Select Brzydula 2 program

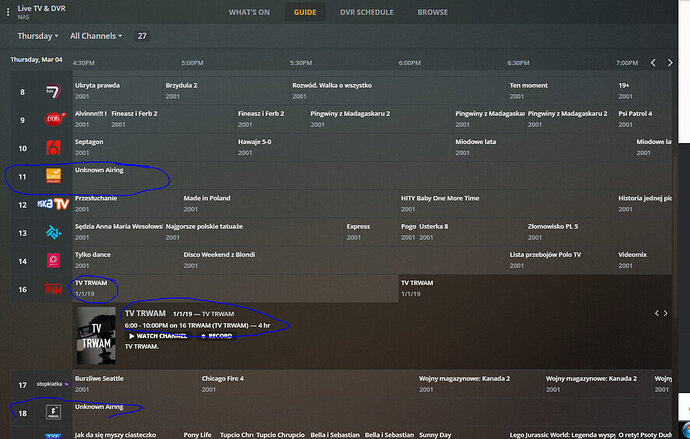click(226, 91)
